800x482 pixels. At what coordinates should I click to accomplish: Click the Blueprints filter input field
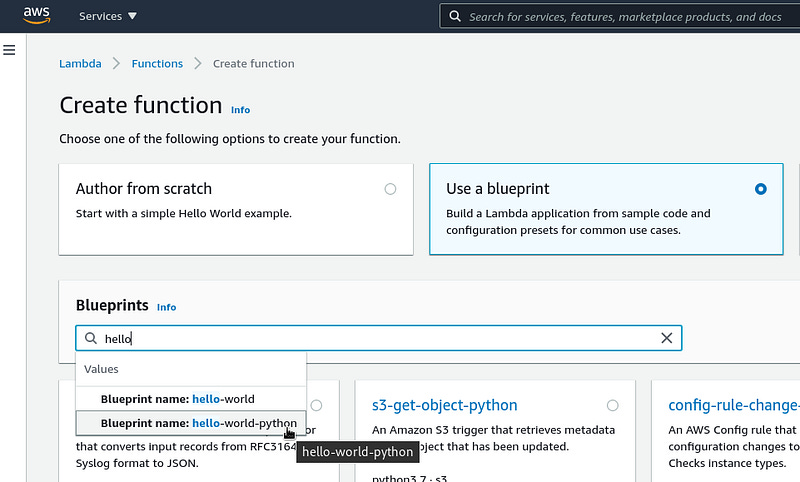[x=379, y=338]
